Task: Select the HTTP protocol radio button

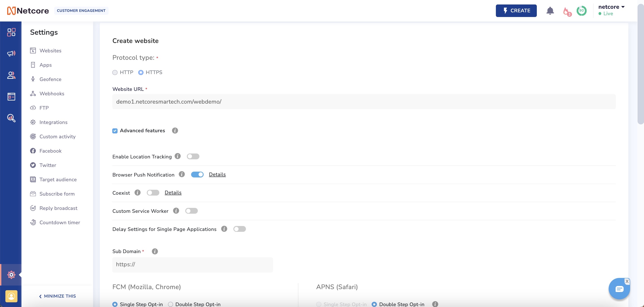Action: coord(115,72)
